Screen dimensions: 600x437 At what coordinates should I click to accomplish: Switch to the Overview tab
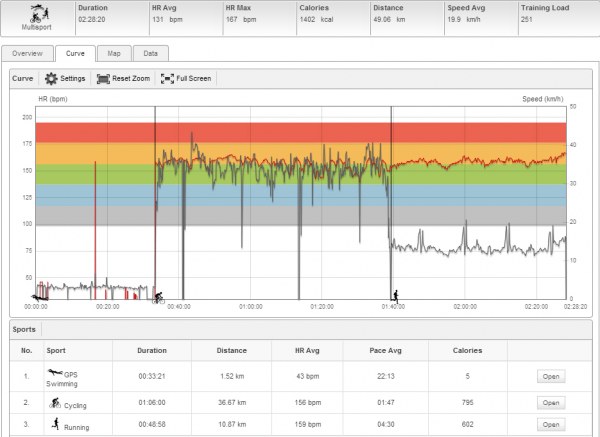coord(27,54)
